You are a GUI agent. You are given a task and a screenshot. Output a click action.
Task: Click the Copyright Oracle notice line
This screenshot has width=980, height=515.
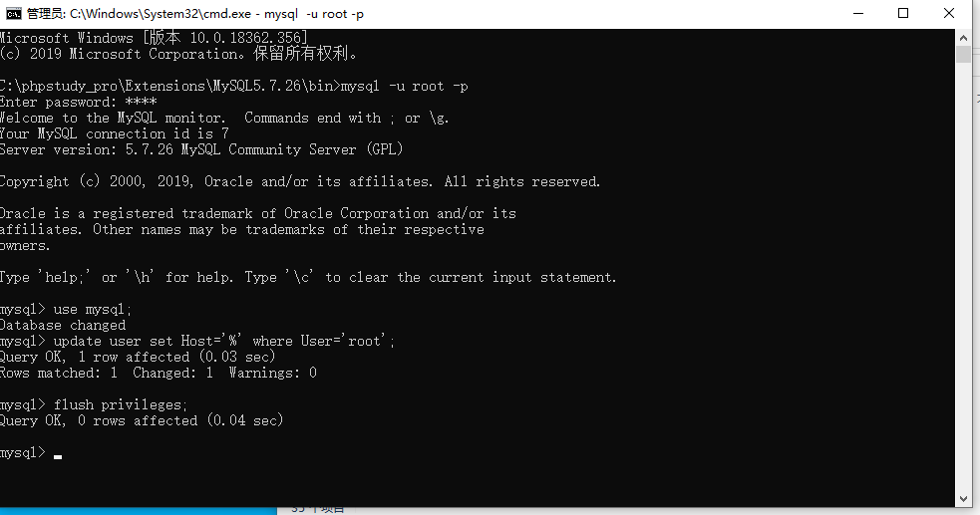click(x=300, y=181)
